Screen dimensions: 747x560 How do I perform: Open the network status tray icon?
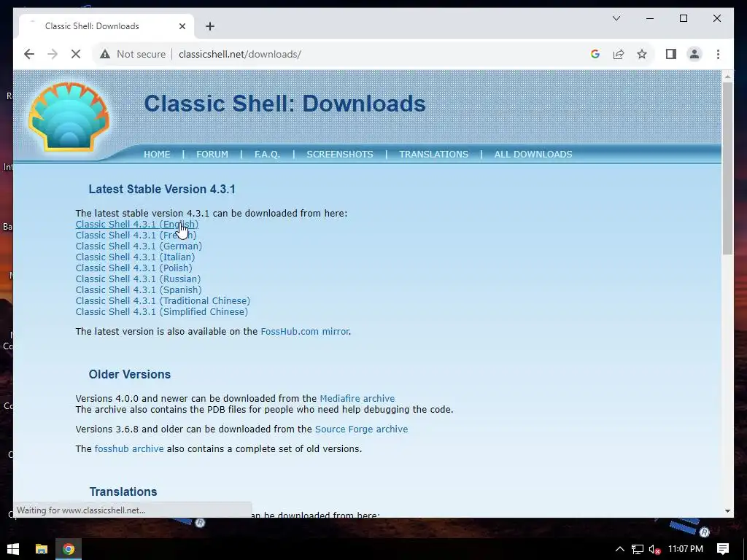pyautogui.click(x=638, y=549)
